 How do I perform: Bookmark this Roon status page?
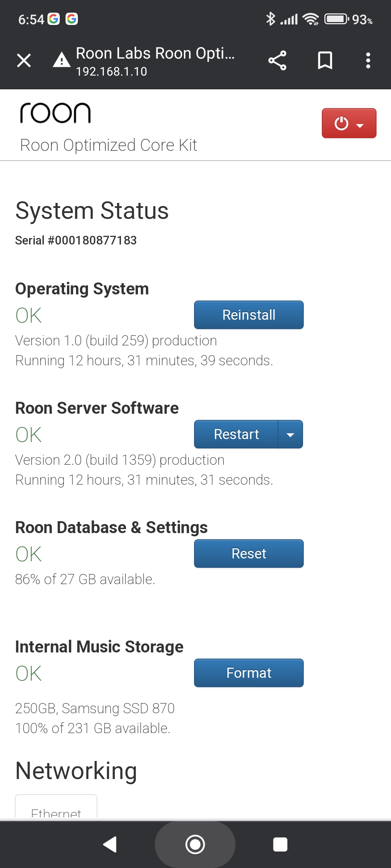tap(325, 60)
